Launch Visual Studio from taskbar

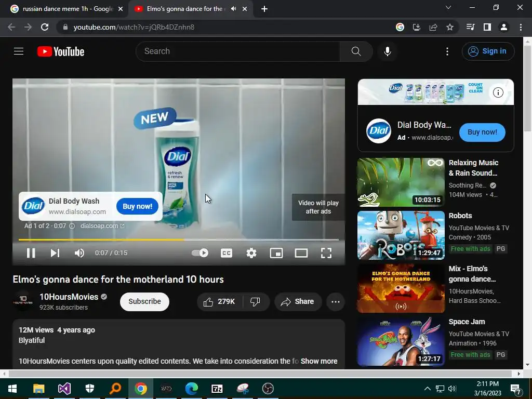tap(64, 389)
